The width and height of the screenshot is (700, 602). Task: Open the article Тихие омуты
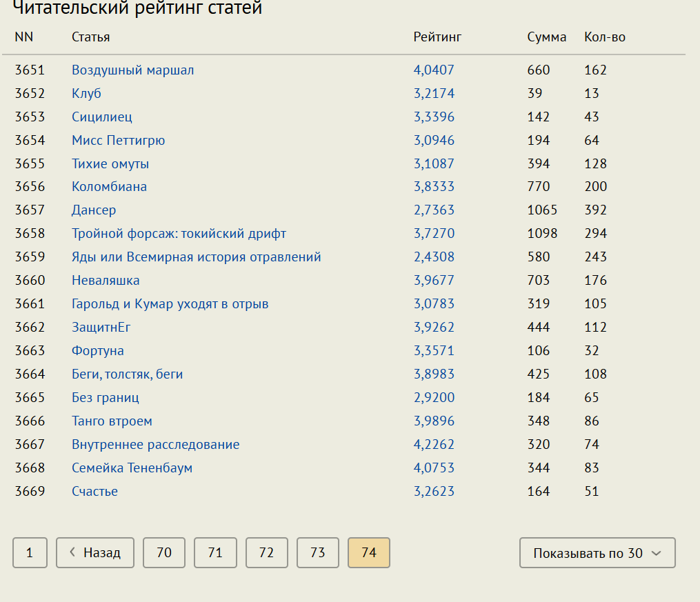pyautogui.click(x=110, y=164)
